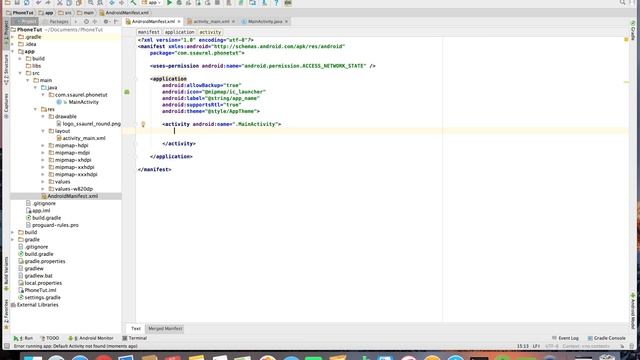
Task: Close the MainActivity.java tab
Action: click(x=286, y=21)
